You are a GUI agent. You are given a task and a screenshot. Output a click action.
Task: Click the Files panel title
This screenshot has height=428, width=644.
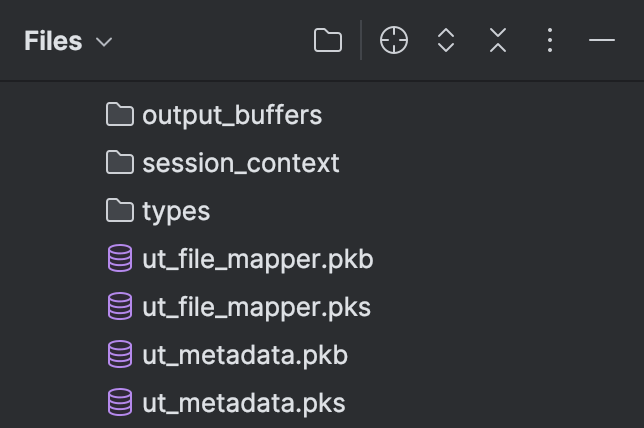53,41
